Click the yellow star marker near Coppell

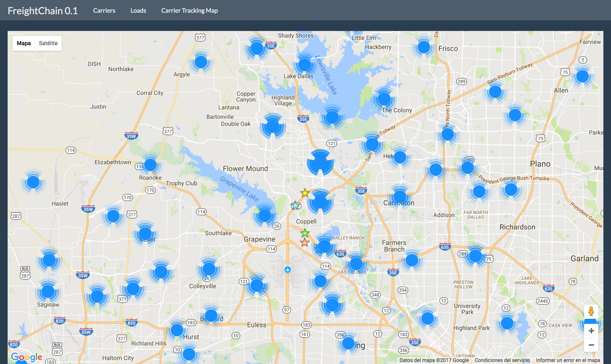(305, 193)
